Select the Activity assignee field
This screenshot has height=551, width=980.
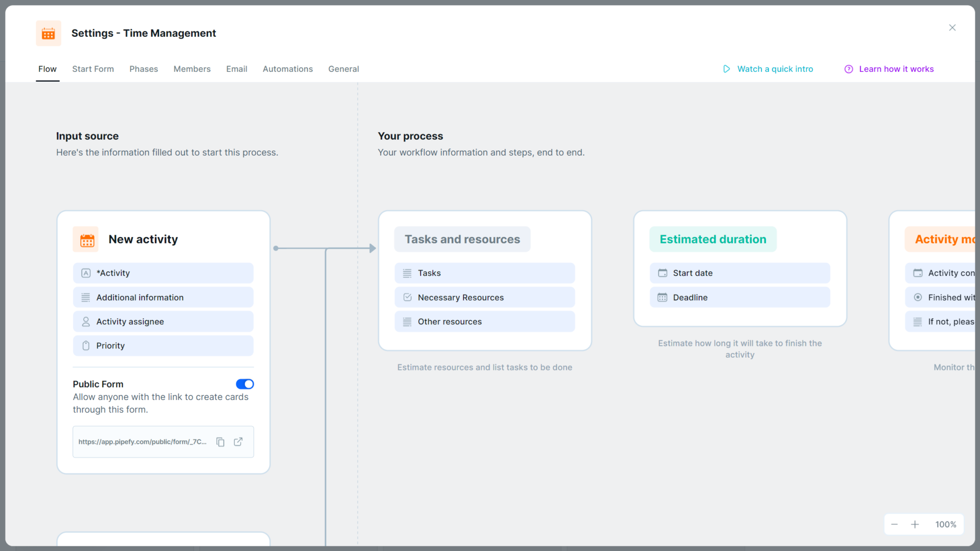[x=163, y=321]
